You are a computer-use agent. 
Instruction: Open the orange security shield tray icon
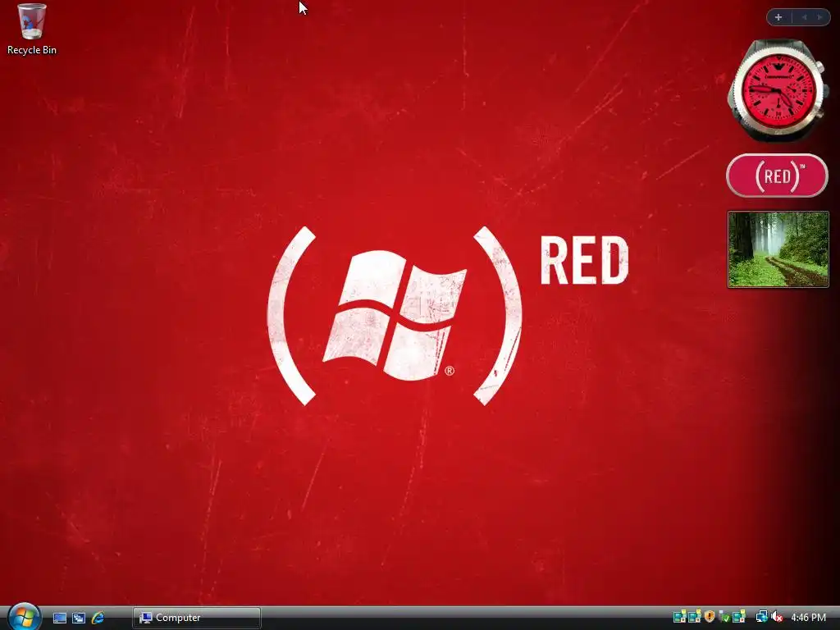[x=710, y=617]
